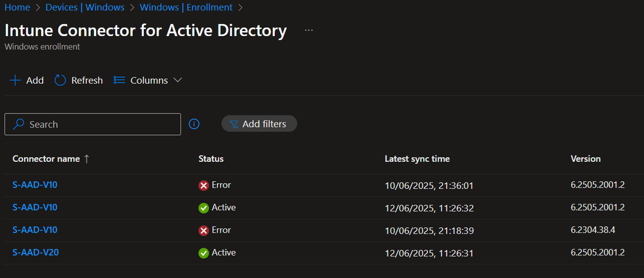644x278 pixels.
Task: Select sync time 10/06/2025, 21:18:39
Action: 429,231
